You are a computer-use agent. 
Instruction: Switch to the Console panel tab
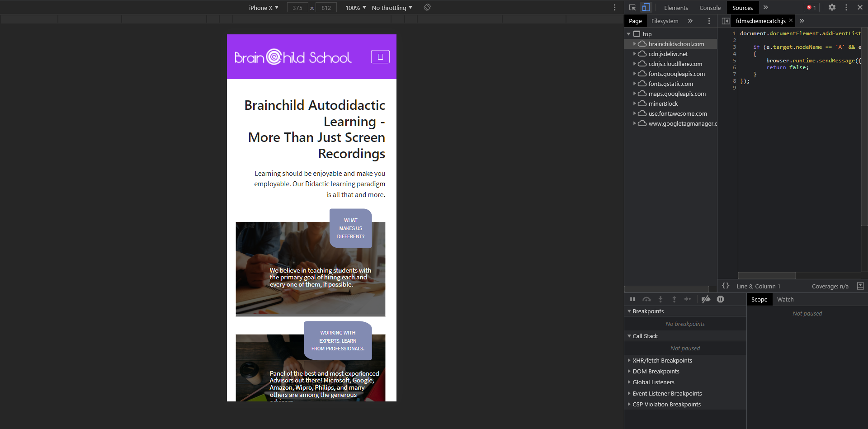[x=710, y=8]
